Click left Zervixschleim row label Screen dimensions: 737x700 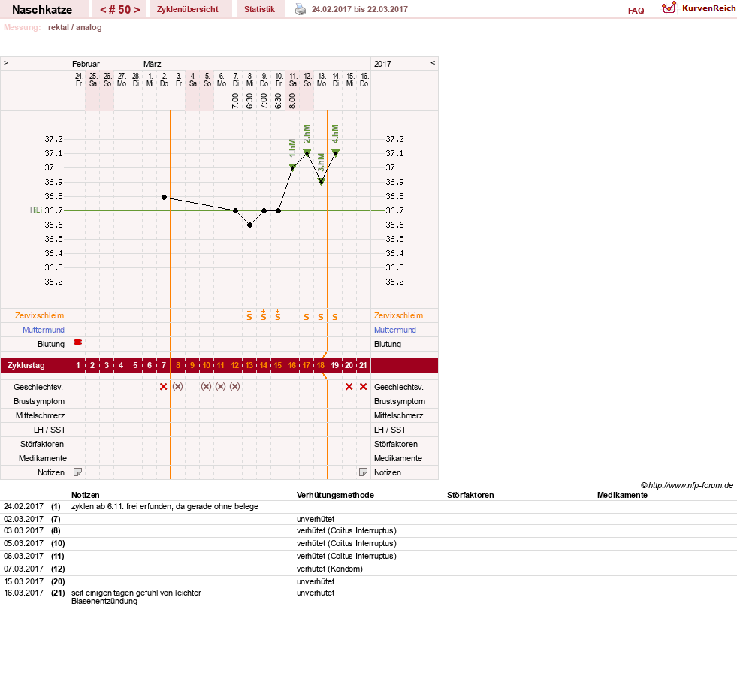point(39,315)
